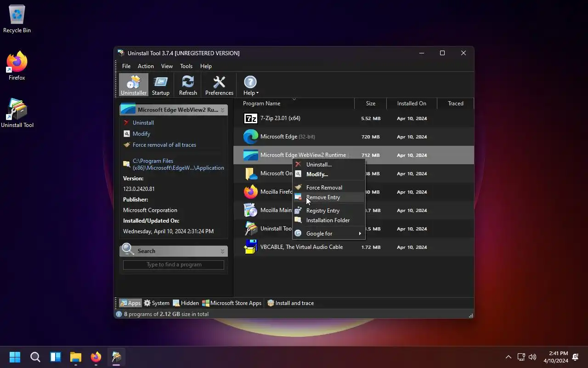Switch to the Startup toolbar section
Viewport: 588px width, 368px height.
click(161, 85)
